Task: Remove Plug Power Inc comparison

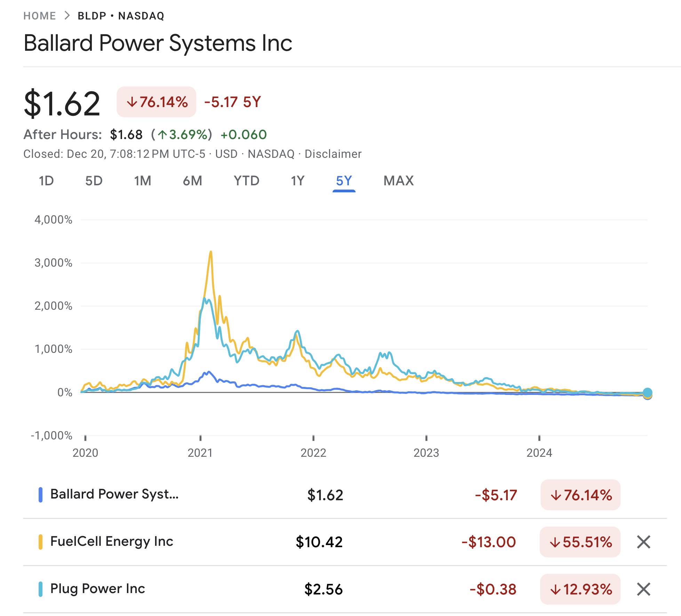Action: click(x=643, y=589)
